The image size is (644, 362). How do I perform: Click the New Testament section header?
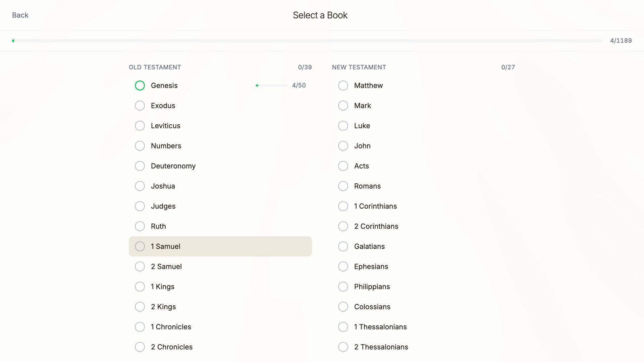[x=359, y=67]
